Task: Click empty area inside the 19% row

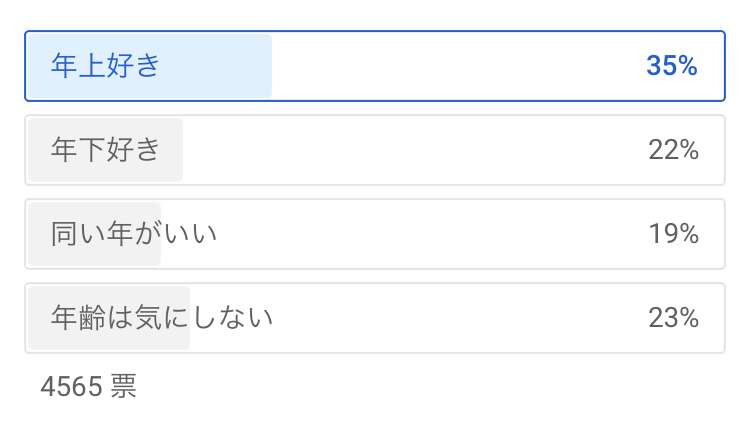Action: pyautogui.click(x=430, y=234)
